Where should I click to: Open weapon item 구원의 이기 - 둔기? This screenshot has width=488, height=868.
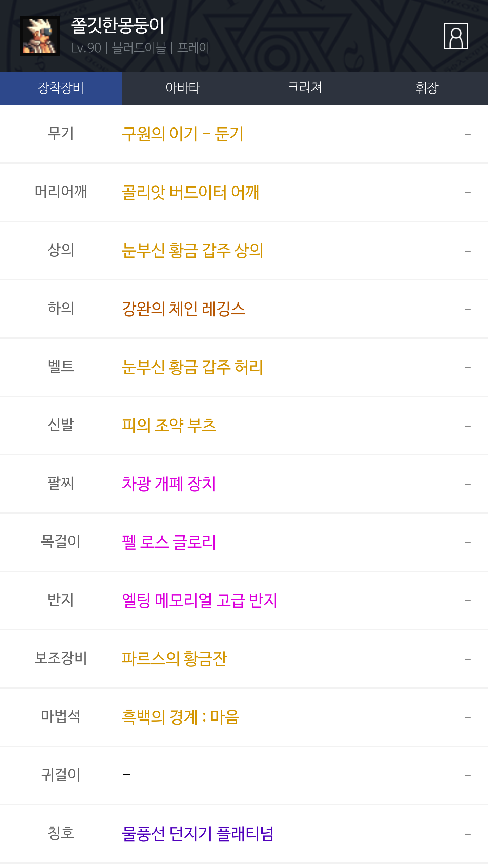(x=183, y=134)
